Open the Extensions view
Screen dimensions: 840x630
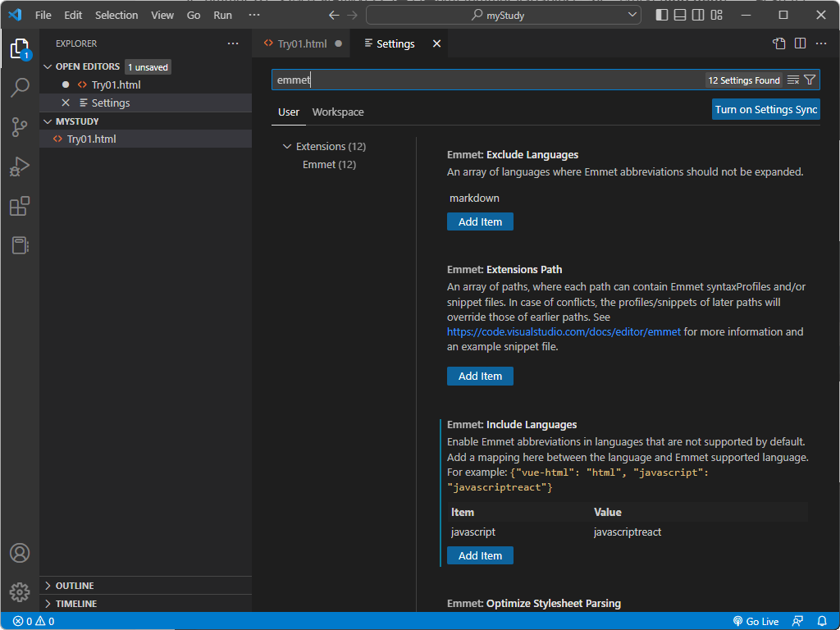pos(20,206)
